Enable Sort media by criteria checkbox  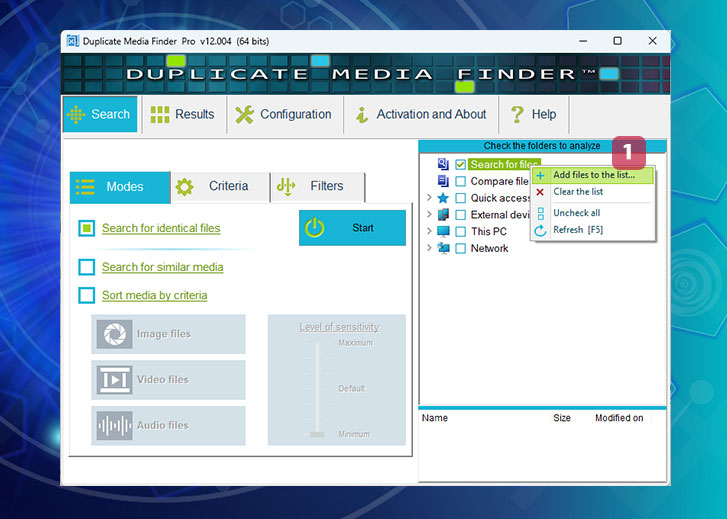click(x=87, y=295)
